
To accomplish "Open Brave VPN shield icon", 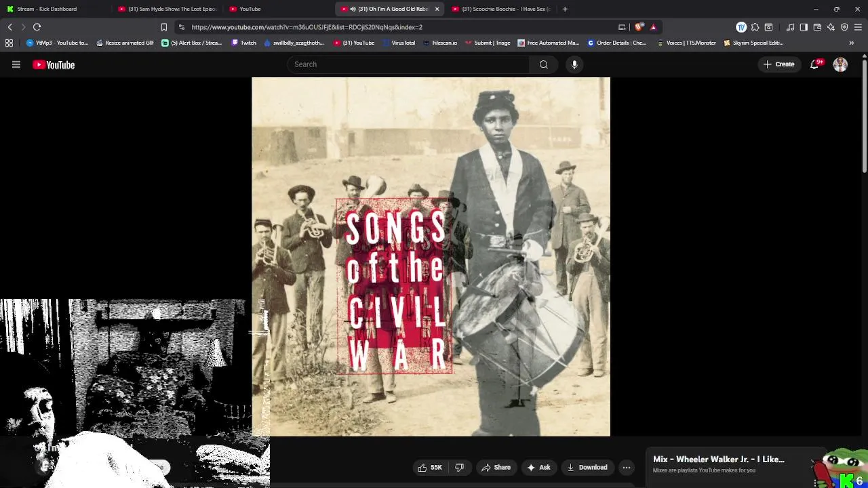I will coord(844,27).
